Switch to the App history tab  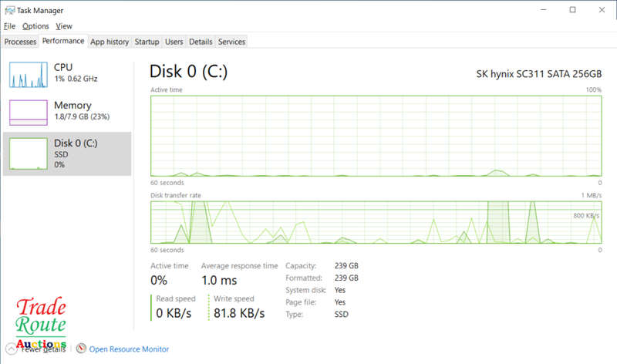click(x=110, y=42)
